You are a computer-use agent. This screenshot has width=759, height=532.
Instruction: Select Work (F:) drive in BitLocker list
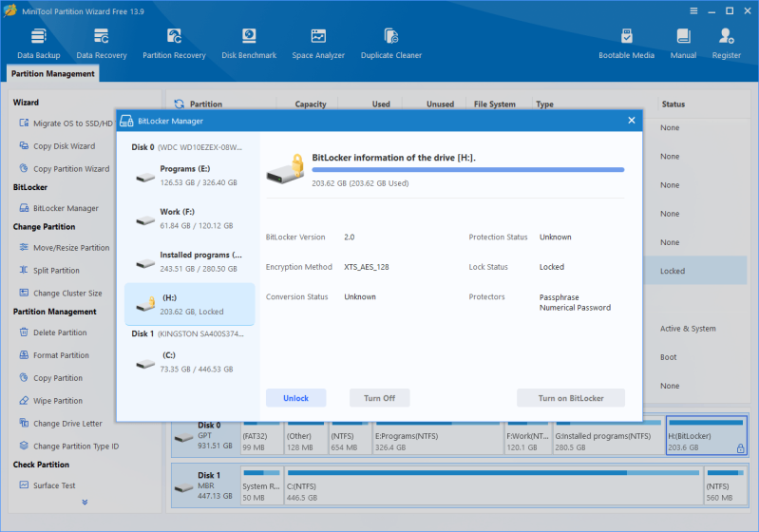(x=190, y=218)
